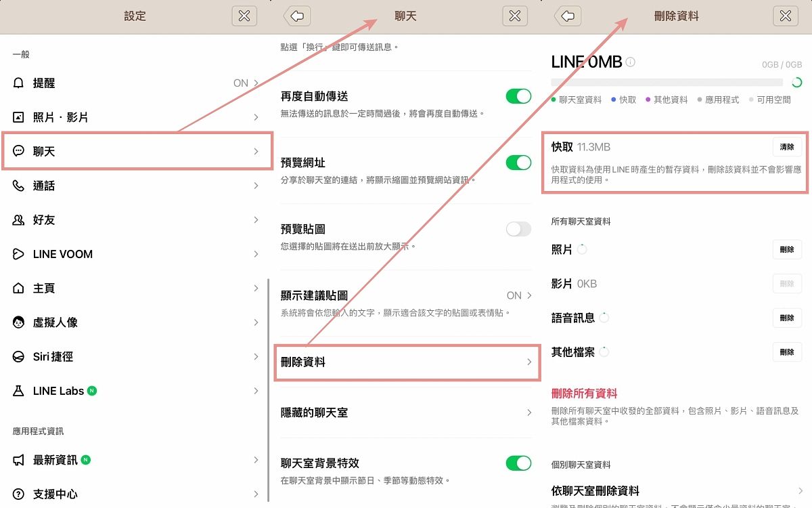Screen dimensions: 812x508
Task: Click the bell icon next to 提醒
Action: click(19, 83)
